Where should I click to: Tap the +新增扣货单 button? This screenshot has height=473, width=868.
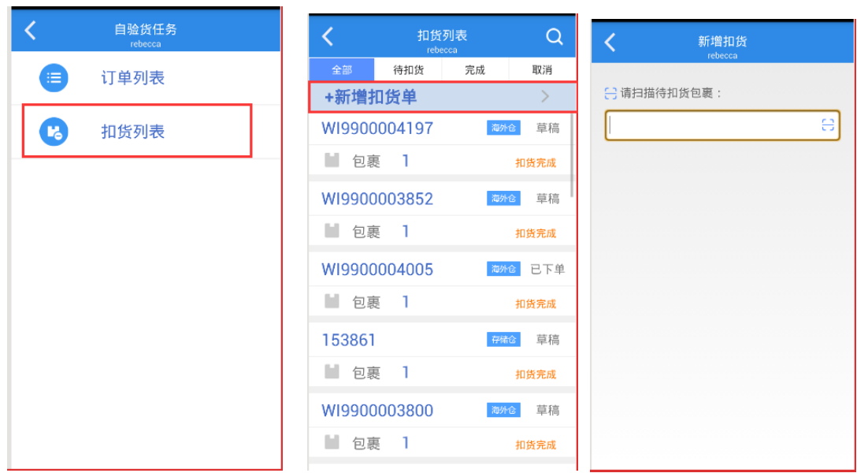(x=443, y=97)
